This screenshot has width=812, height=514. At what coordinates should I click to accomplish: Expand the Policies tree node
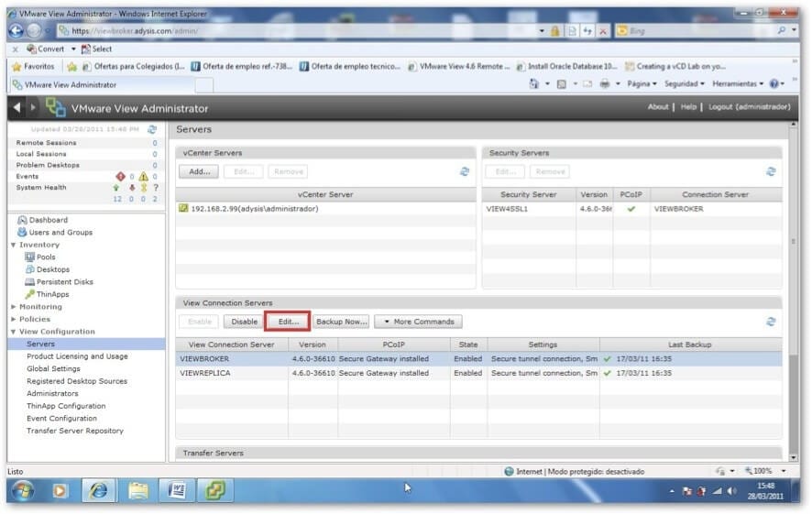coord(14,320)
